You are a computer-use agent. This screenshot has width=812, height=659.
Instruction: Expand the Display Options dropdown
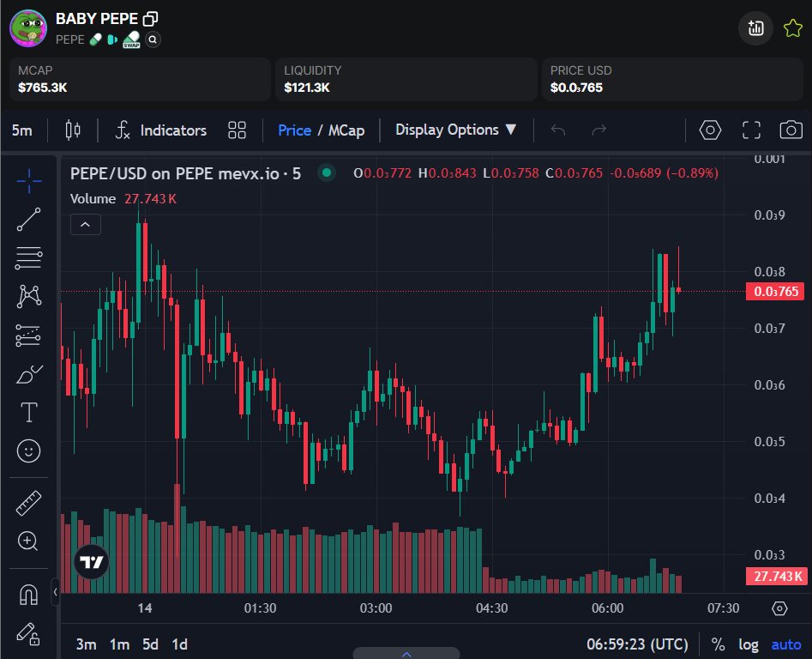(455, 130)
